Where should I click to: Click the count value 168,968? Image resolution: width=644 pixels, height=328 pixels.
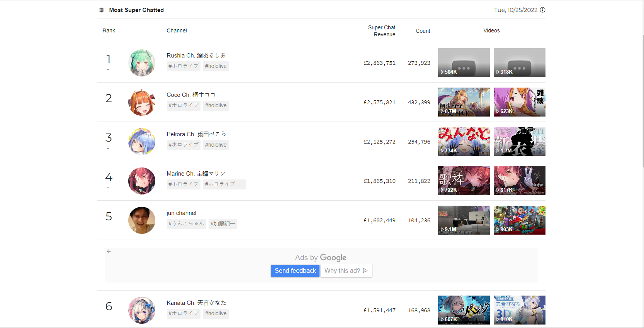pyautogui.click(x=419, y=310)
